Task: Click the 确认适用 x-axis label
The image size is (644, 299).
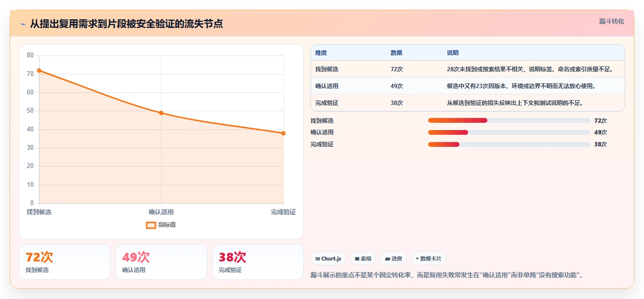Action: [161, 212]
